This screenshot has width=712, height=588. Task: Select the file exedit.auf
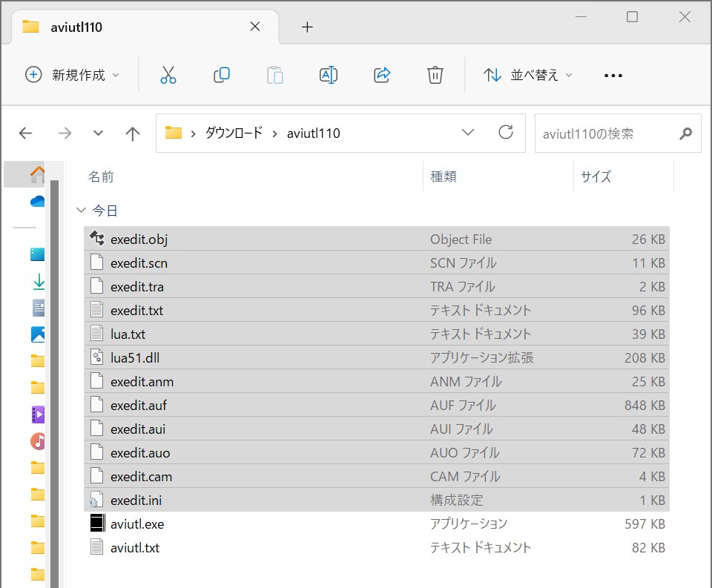coord(377,405)
